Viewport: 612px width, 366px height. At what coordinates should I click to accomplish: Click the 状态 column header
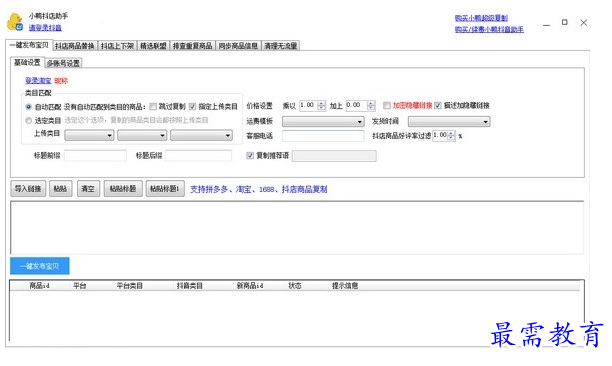[295, 286]
